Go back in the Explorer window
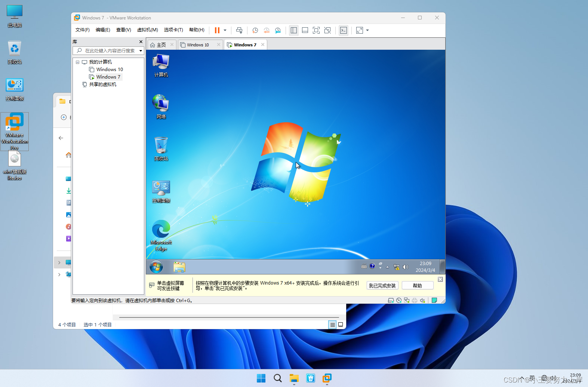 [x=61, y=138]
